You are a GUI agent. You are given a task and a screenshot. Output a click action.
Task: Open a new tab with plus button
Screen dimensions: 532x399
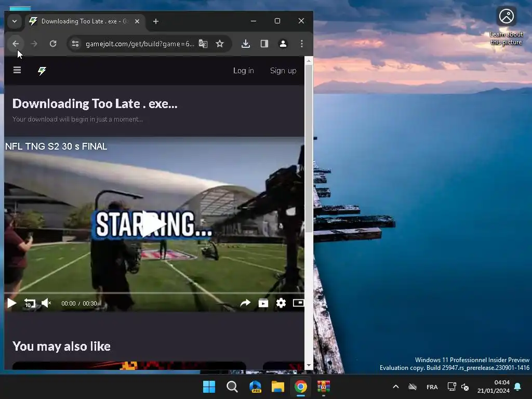156,21
